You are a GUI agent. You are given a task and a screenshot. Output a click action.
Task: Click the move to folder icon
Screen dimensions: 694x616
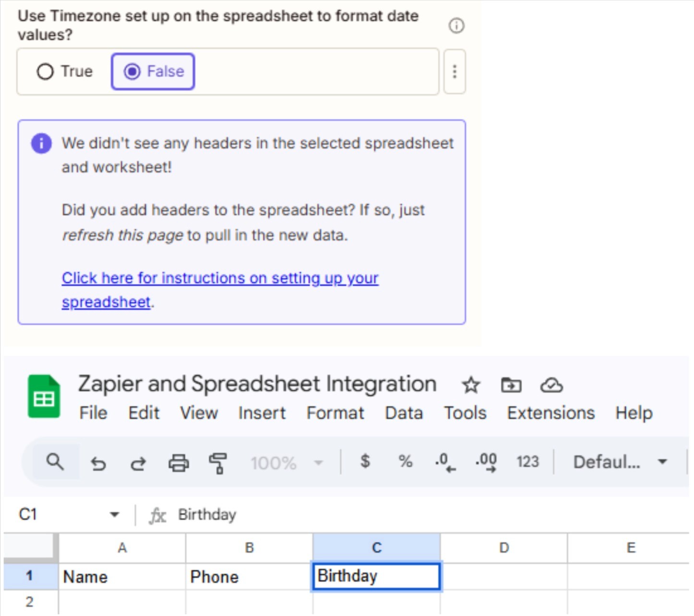(x=511, y=385)
